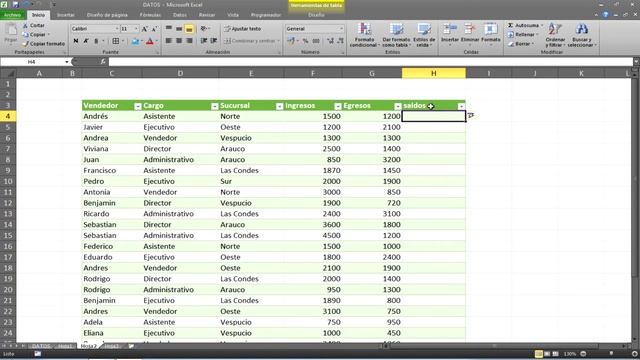Select column H header
This screenshot has height=360, width=640.
tap(433, 73)
